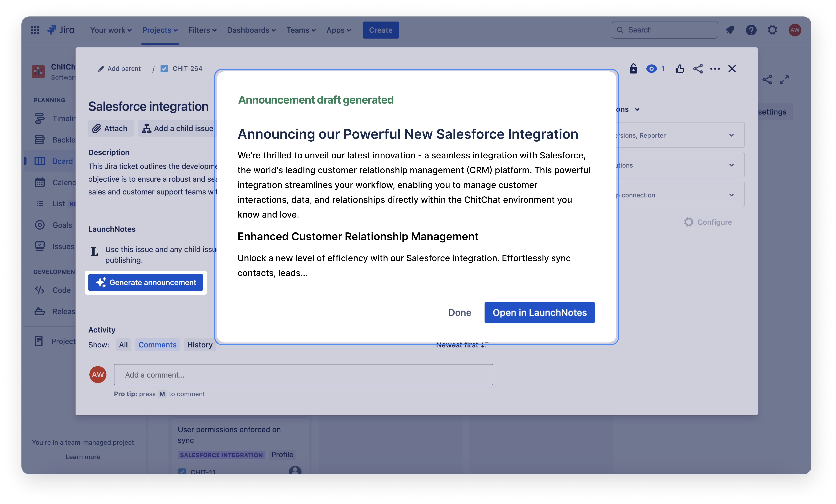836x504 pixels.
Task: Open Timeline in the sidebar
Action: pos(54,118)
